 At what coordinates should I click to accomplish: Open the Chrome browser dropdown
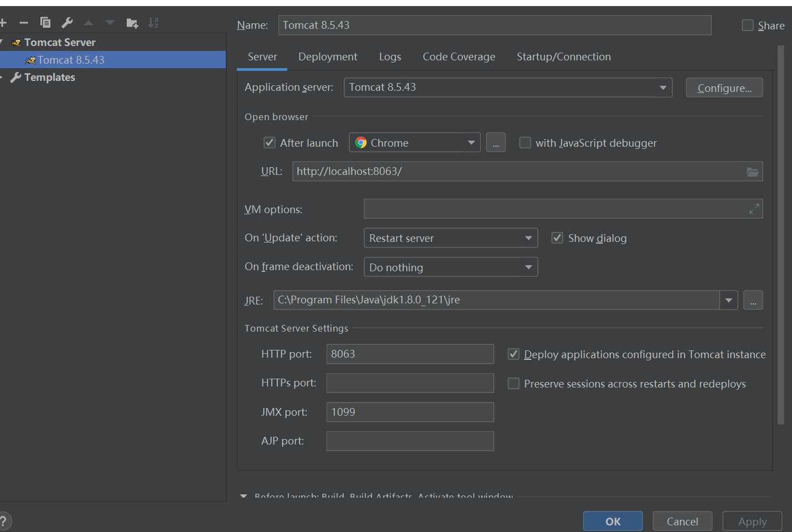(x=415, y=143)
